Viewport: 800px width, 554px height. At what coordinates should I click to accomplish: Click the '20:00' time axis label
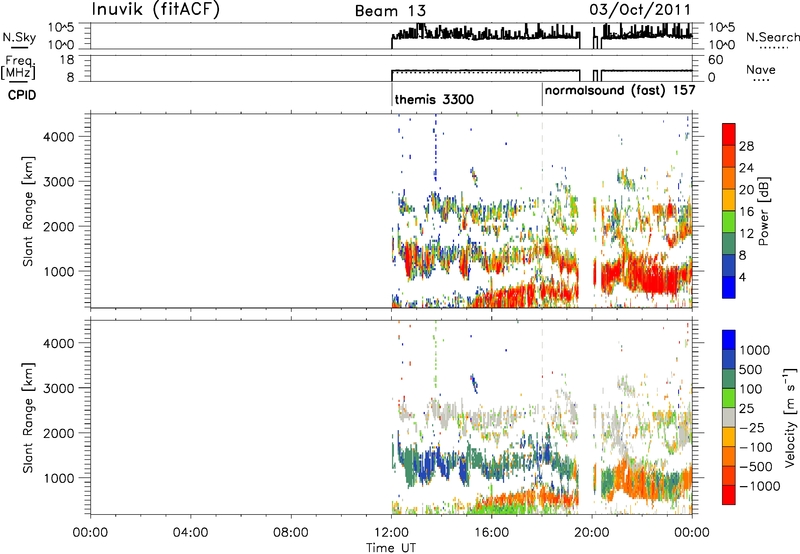tap(591, 533)
